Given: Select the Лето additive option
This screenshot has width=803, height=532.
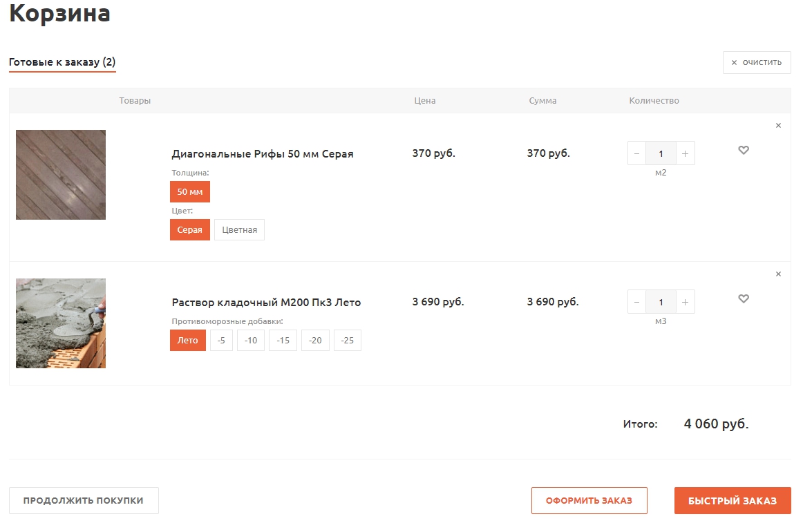Looking at the screenshot, I should tap(187, 341).
